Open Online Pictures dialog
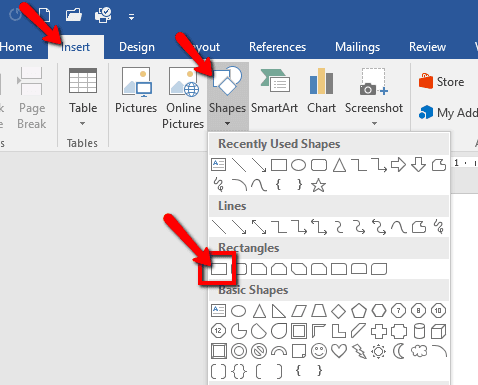 [x=183, y=97]
